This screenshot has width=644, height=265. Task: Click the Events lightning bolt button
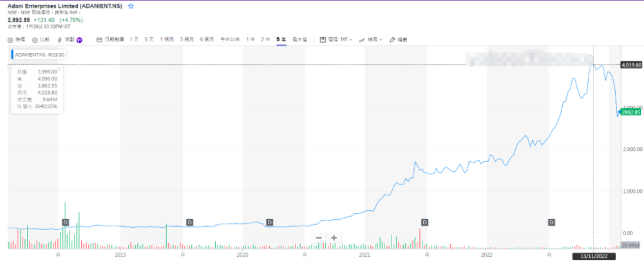[66, 39]
